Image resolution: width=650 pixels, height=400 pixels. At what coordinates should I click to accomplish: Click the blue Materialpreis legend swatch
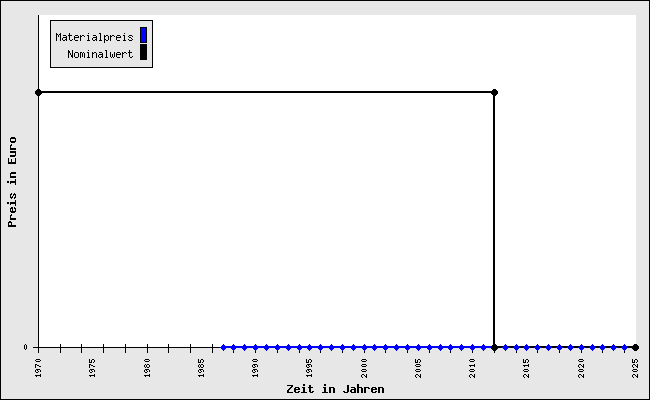coord(143,36)
